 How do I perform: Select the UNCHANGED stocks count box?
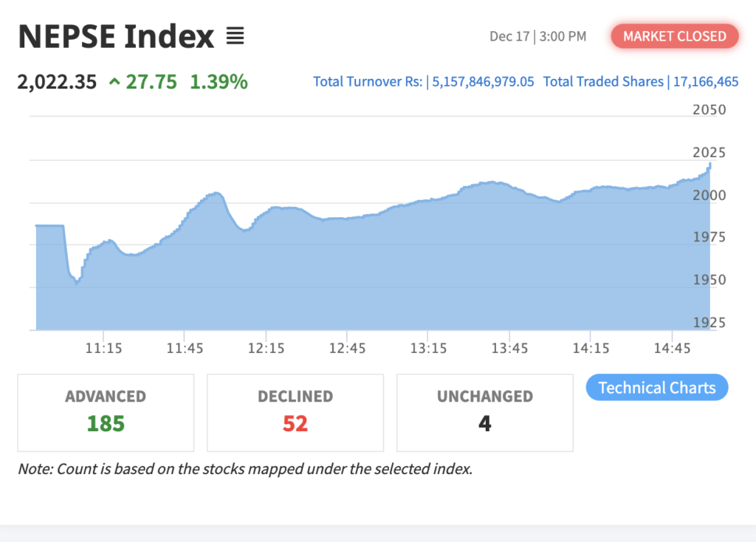(x=485, y=412)
